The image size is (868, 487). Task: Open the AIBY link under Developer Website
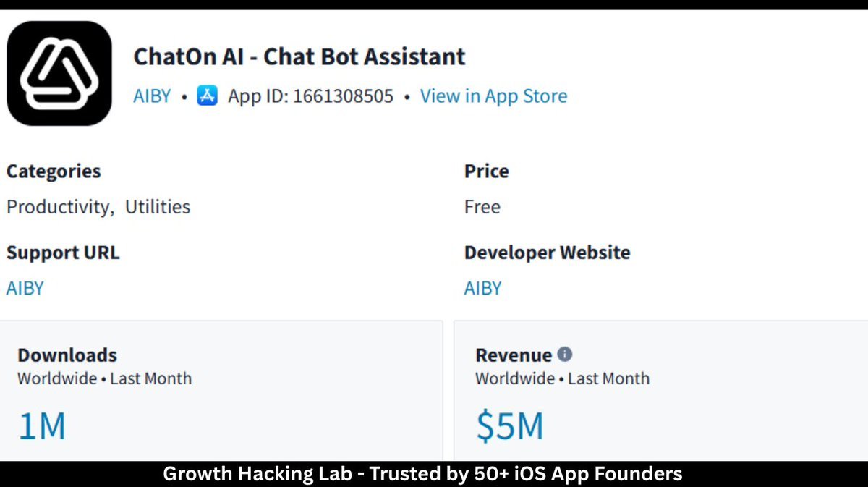[482, 288]
